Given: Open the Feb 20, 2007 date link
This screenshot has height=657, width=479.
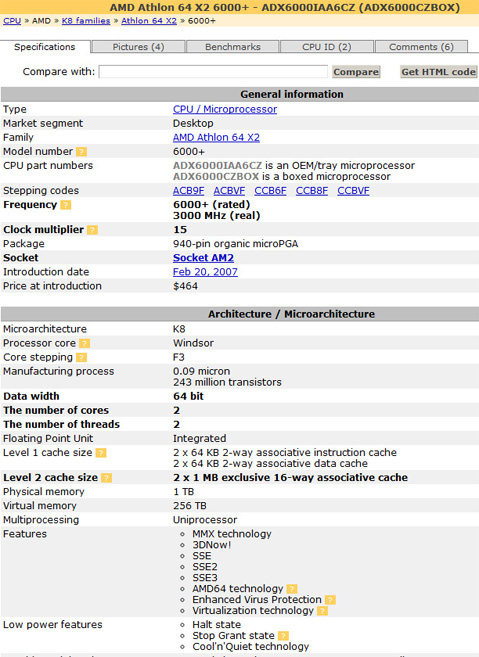Looking at the screenshot, I should coord(205,272).
